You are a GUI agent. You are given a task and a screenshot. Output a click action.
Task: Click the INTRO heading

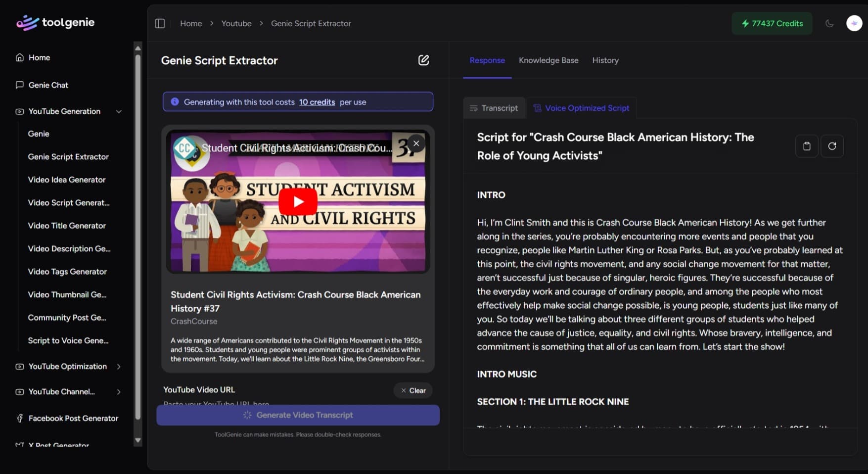coord(491,195)
